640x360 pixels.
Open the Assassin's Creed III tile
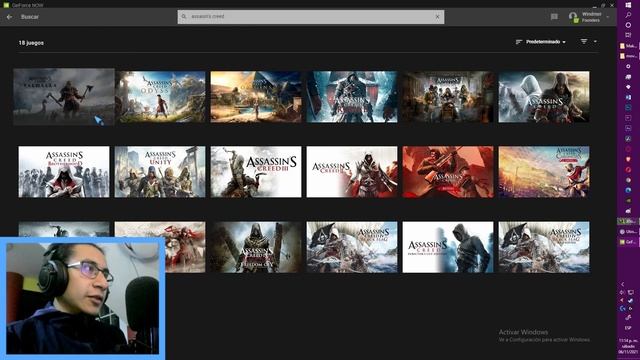click(256, 172)
